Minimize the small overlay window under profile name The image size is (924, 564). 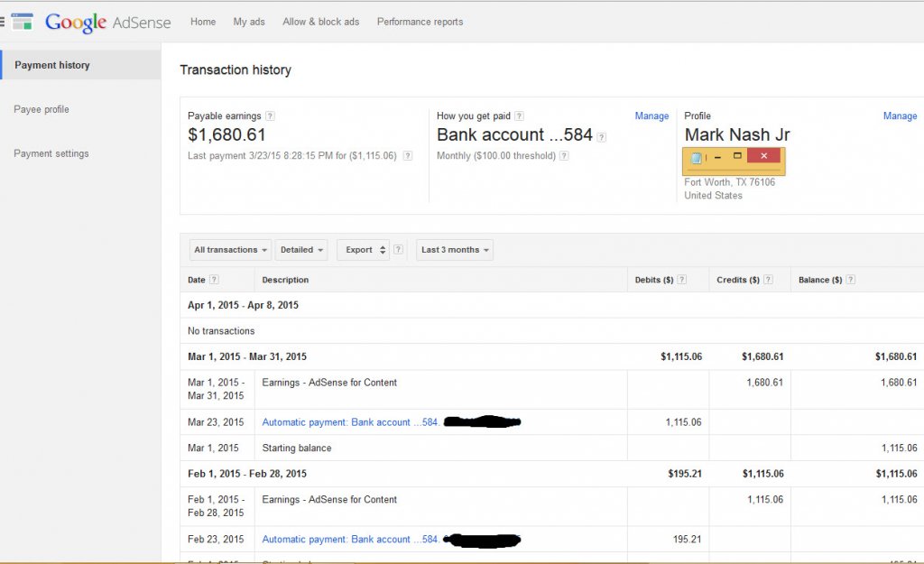717,157
